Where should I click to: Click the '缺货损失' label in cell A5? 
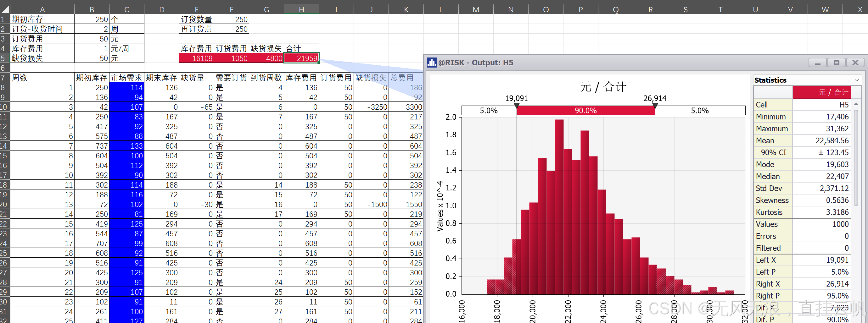[27, 58]
